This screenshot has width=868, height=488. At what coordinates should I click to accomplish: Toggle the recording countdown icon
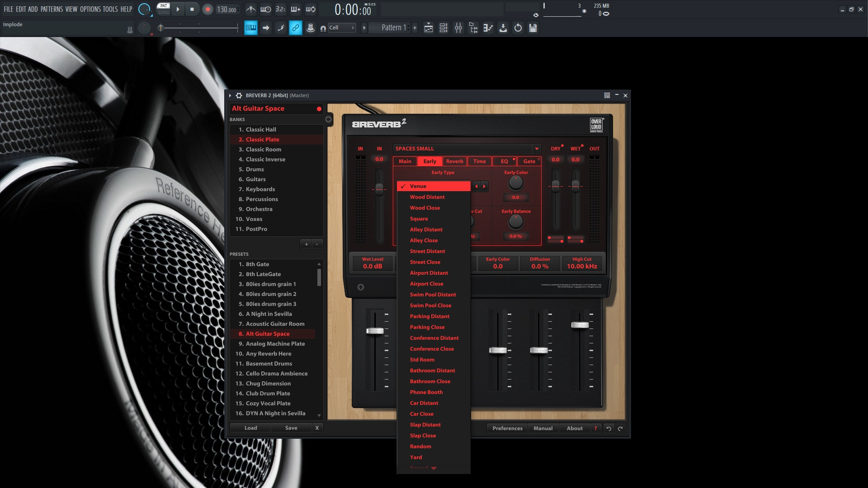click(281, 9)
